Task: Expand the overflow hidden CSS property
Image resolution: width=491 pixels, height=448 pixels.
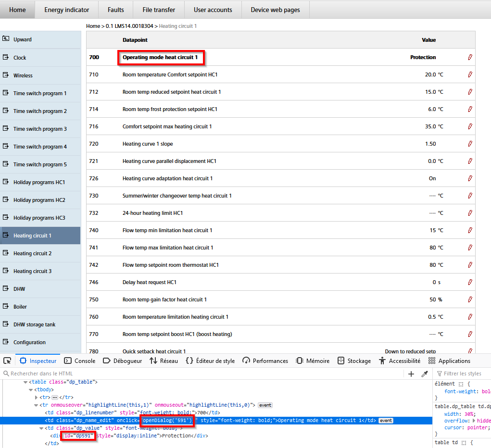Action: [474, 421]
